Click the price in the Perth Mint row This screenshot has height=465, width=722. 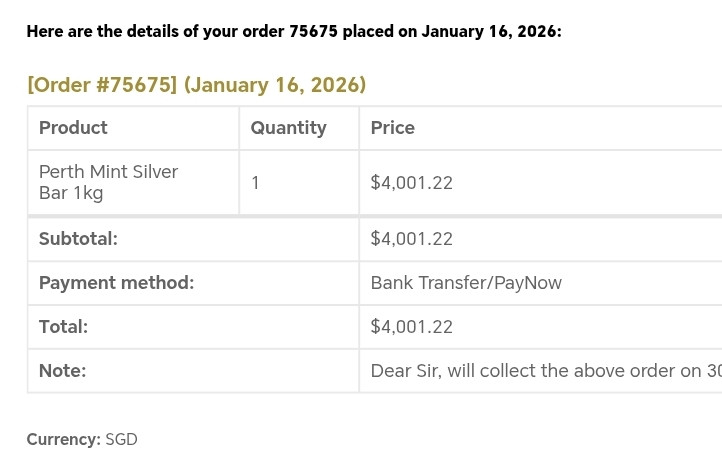tap(411, 183)
